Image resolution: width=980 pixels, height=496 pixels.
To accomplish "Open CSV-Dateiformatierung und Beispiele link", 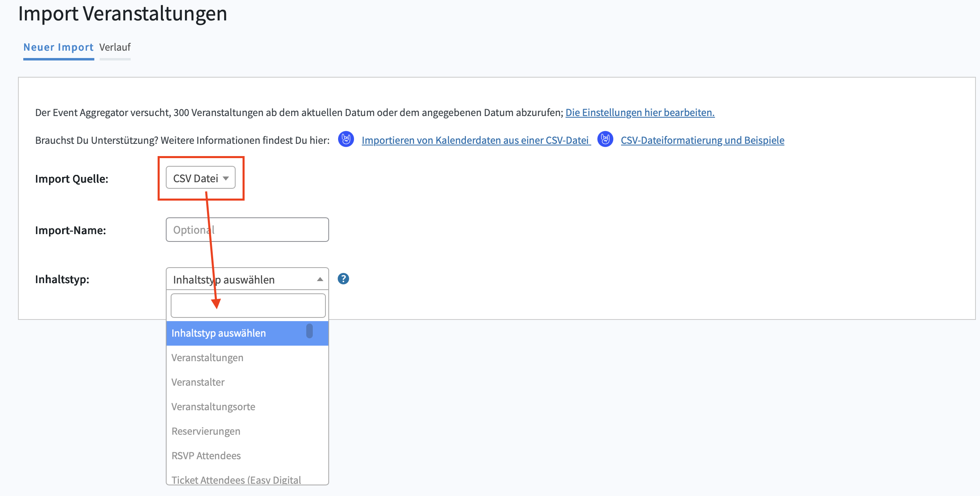I will pos(702,140).
